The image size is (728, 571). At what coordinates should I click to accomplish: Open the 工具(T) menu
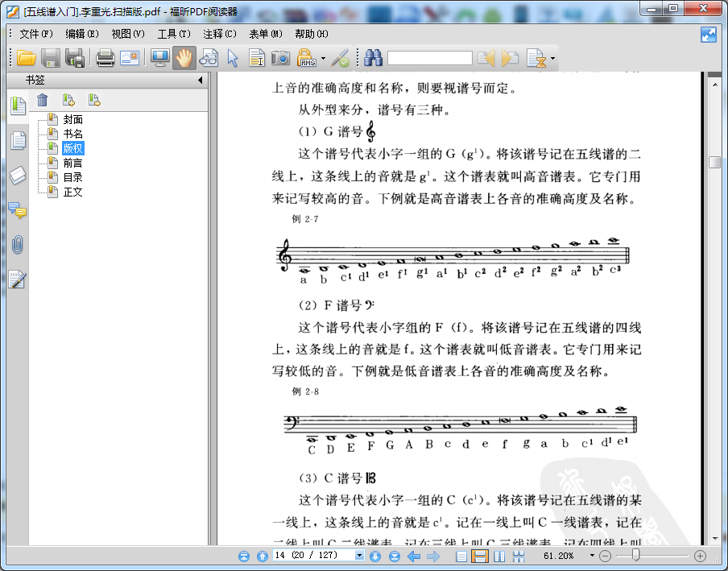tap(174, 34)
